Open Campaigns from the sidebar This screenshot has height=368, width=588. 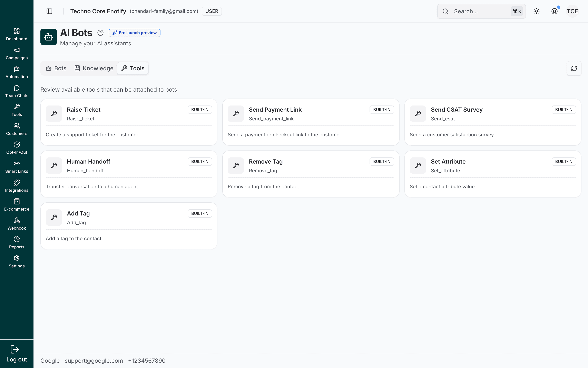pyautogui.click(x=17, y=54)
